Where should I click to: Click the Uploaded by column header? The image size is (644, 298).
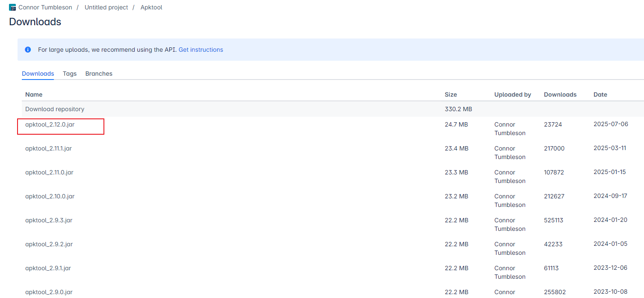click(513, 94)
